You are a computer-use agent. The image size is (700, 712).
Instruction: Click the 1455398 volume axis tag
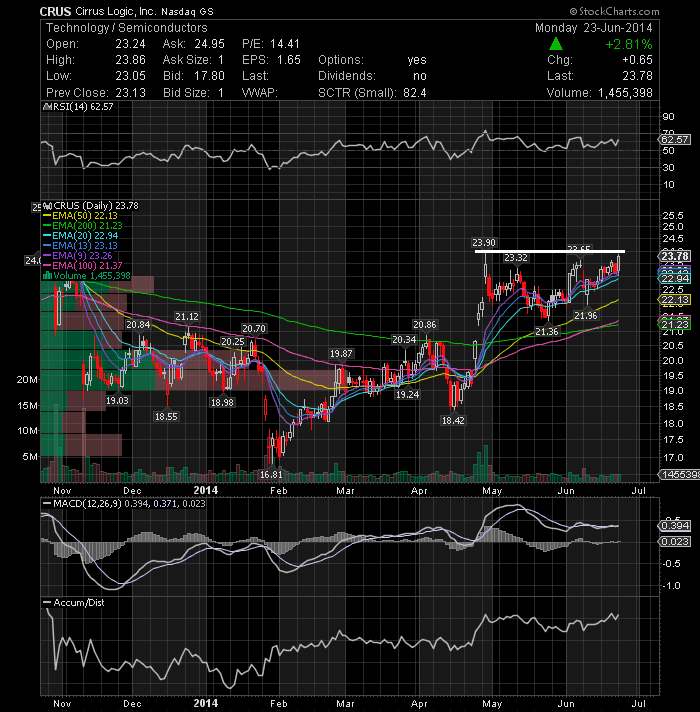[680, 475]
